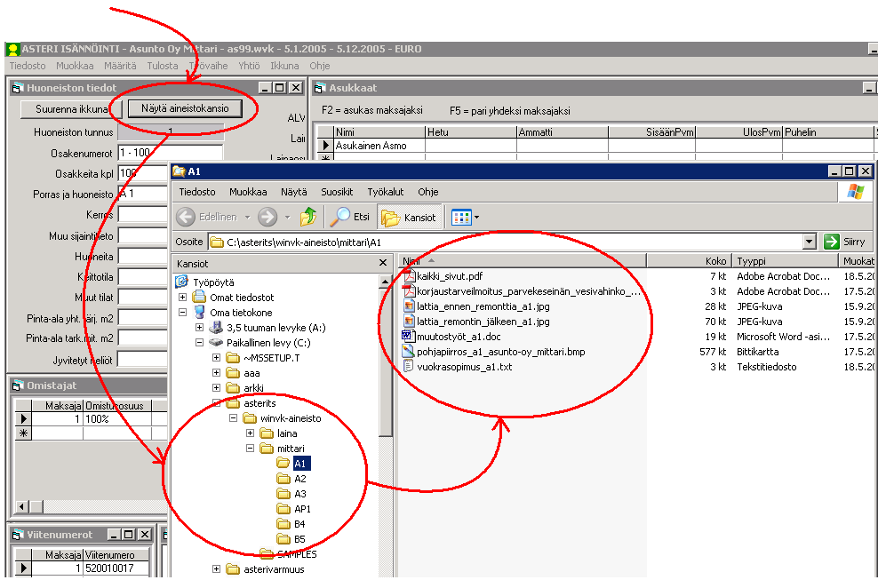Close the Kansiot folder pane
This screenshot has width=886, height=588.
click(x=383, y=263)
